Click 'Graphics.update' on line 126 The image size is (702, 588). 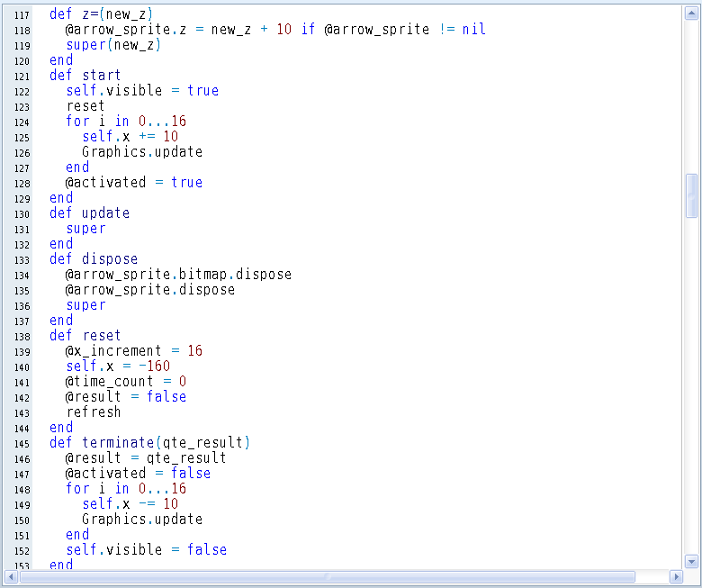click(142, 152)
